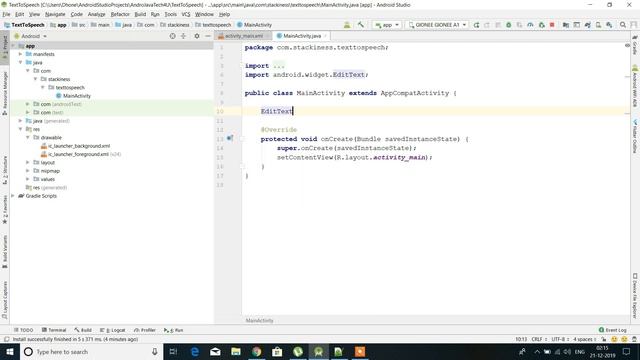
Task: Click the Windows search box
Action: point(91,351)
